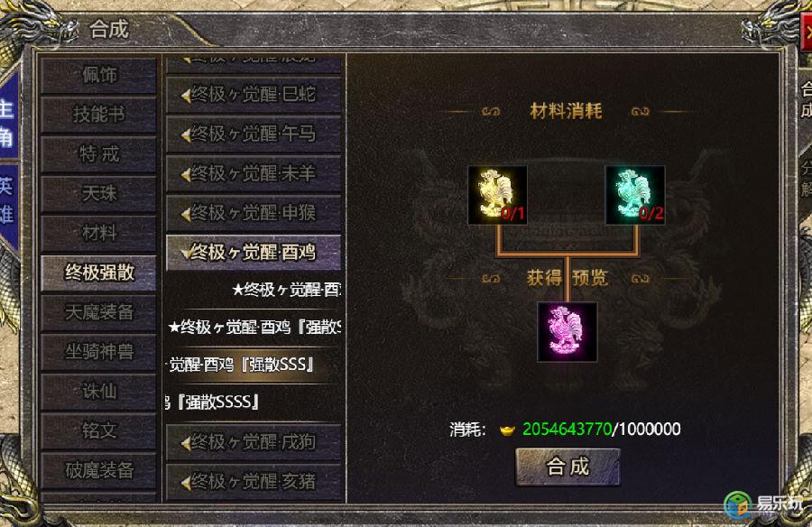Click the teal rooster material icon

(635, 195)
